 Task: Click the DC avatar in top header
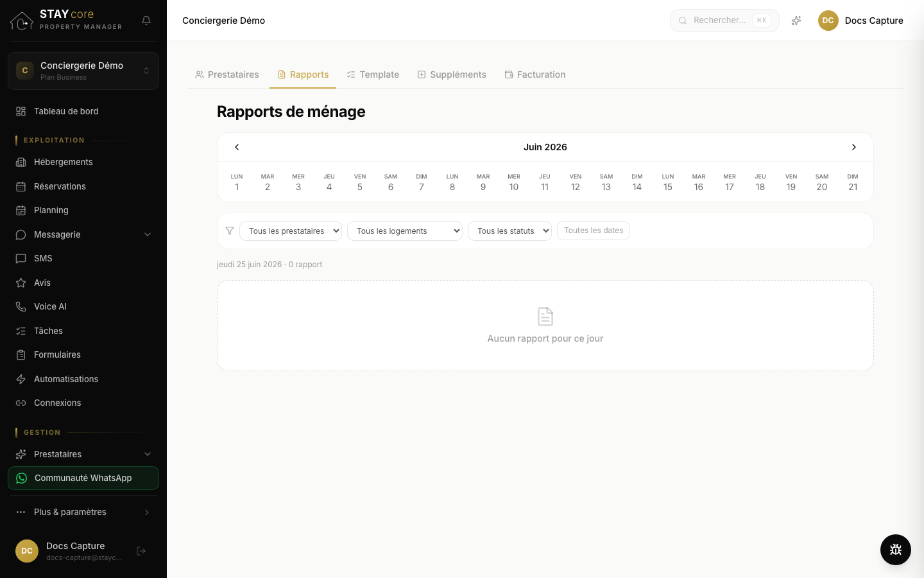point(828,21)
